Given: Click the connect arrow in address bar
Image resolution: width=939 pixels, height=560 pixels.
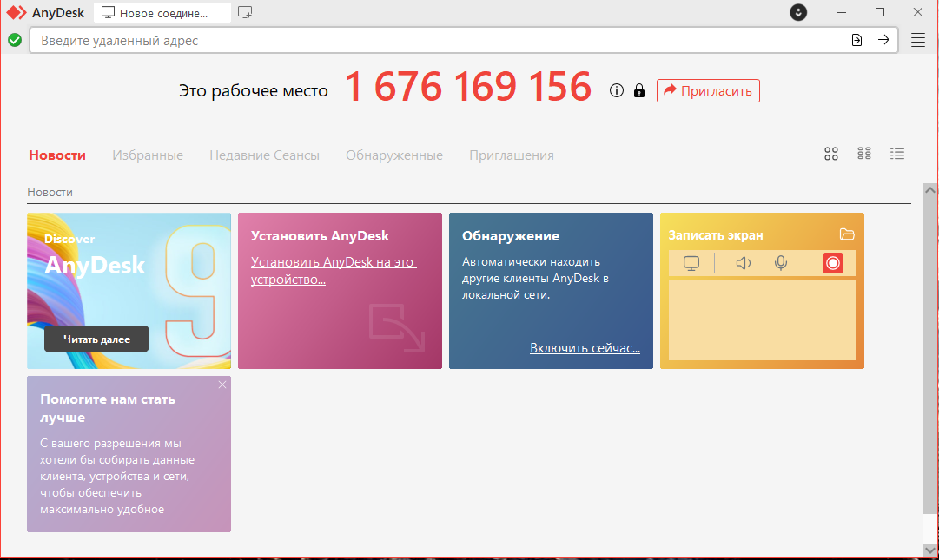Looking at the screenshot, I should click(883, 39).
